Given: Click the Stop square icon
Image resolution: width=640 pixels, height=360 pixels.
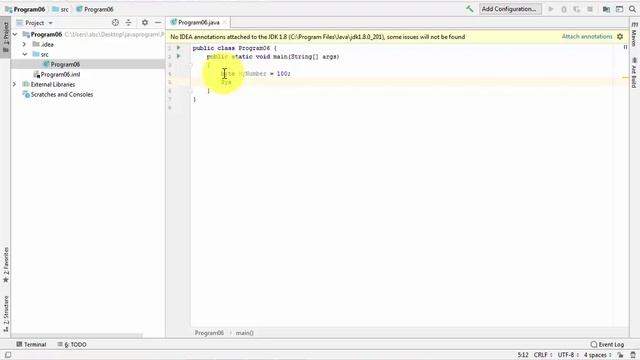Looking at the screenshot, I should [x=590, y=9].
